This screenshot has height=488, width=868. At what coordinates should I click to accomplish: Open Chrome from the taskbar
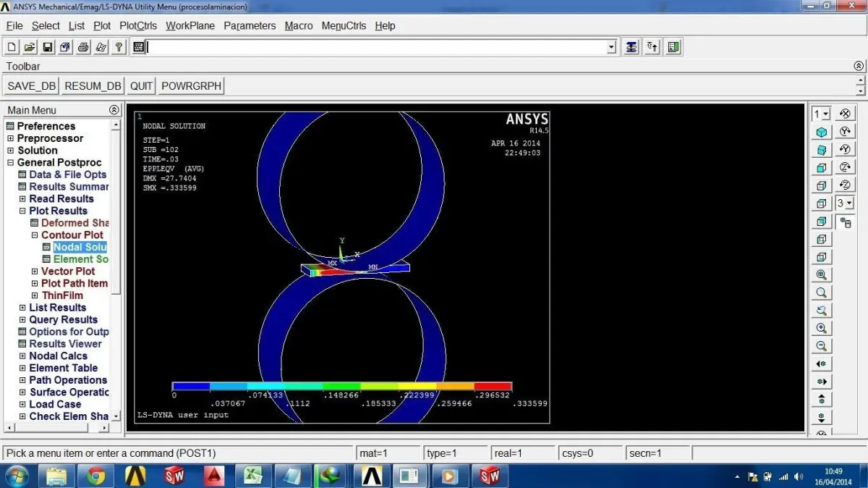[95, 476]
